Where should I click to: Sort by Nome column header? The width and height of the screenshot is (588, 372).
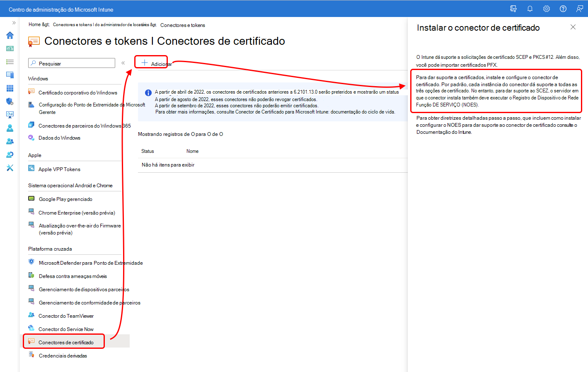(192, 151)
